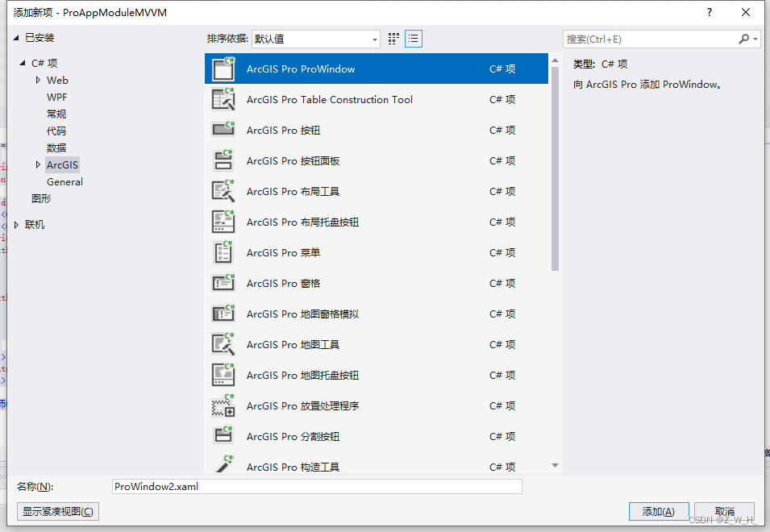Click the 显示紧凑视图 button
Screen dimensions: 770x532
(x=57, y=511)
